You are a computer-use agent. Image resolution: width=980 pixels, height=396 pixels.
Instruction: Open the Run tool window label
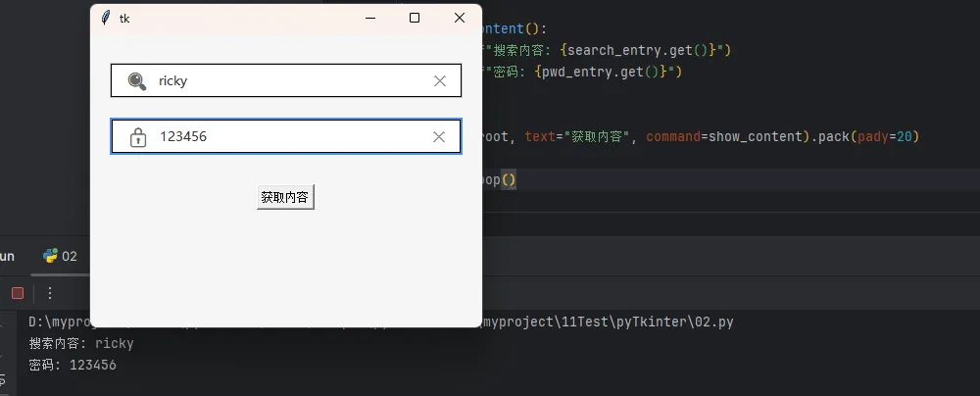7,256
